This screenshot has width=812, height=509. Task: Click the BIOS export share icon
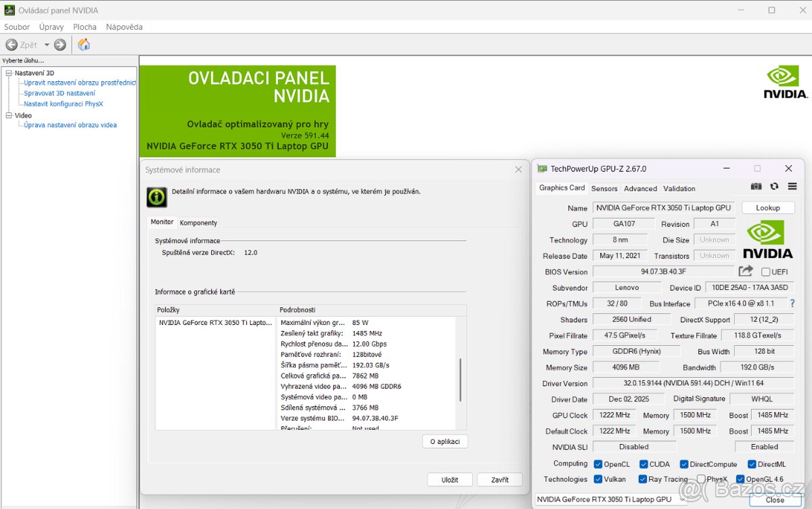click(x=746, y=271)
